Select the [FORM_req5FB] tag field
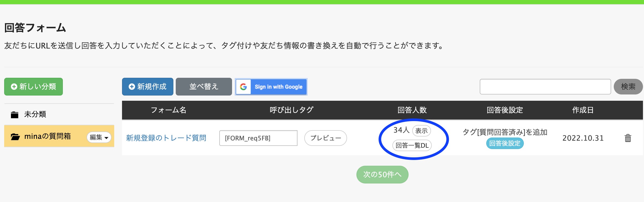The height and width of the screenshot is (202, 644). (x=258, y=138)
